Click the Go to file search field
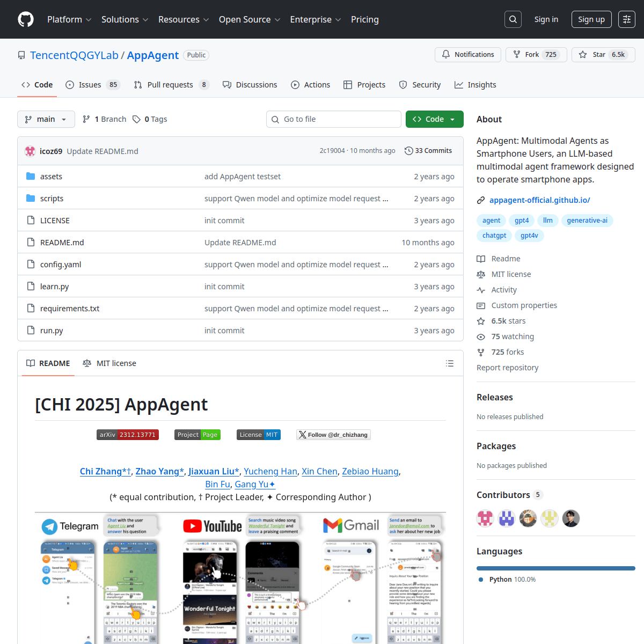The width and height of the screenshot is (644, 644). (334, 119)
